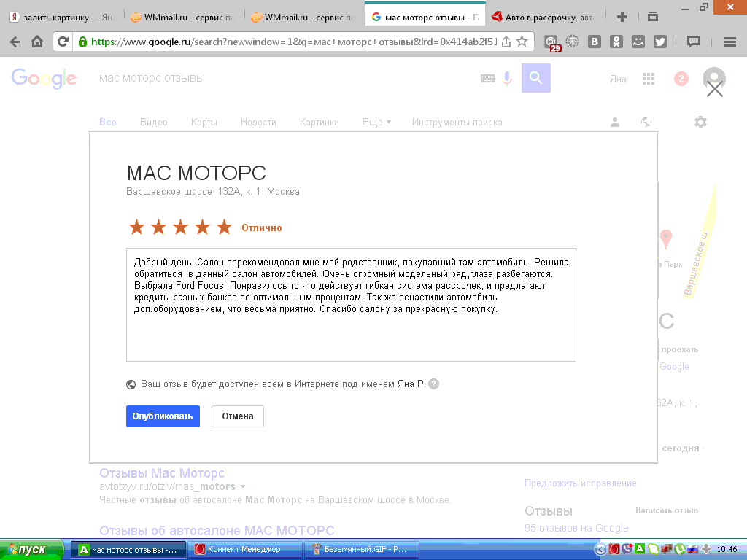747x560 pixels.
Task: Click the smiley face extension icon
Action: tap(638, 42)
